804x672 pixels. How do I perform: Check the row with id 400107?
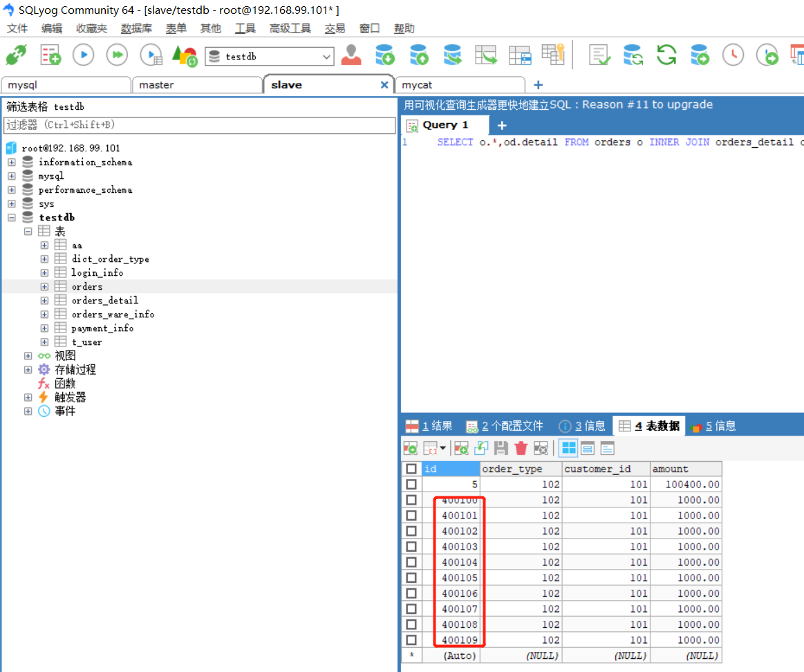[x=411, y=609]
